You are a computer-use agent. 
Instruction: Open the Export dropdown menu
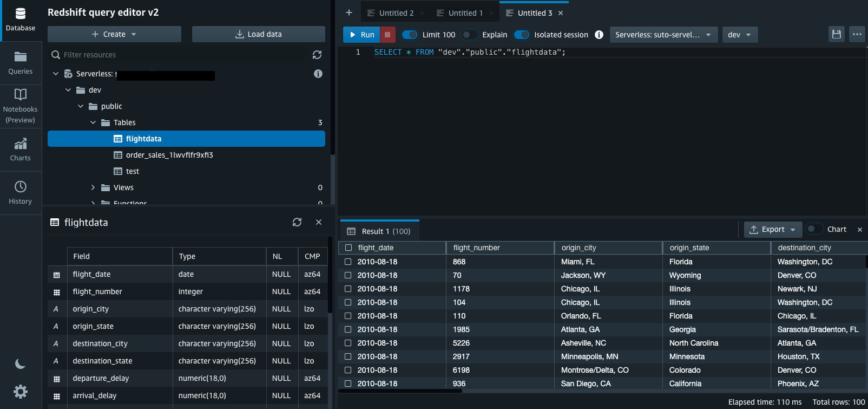[x=773, y=229]
